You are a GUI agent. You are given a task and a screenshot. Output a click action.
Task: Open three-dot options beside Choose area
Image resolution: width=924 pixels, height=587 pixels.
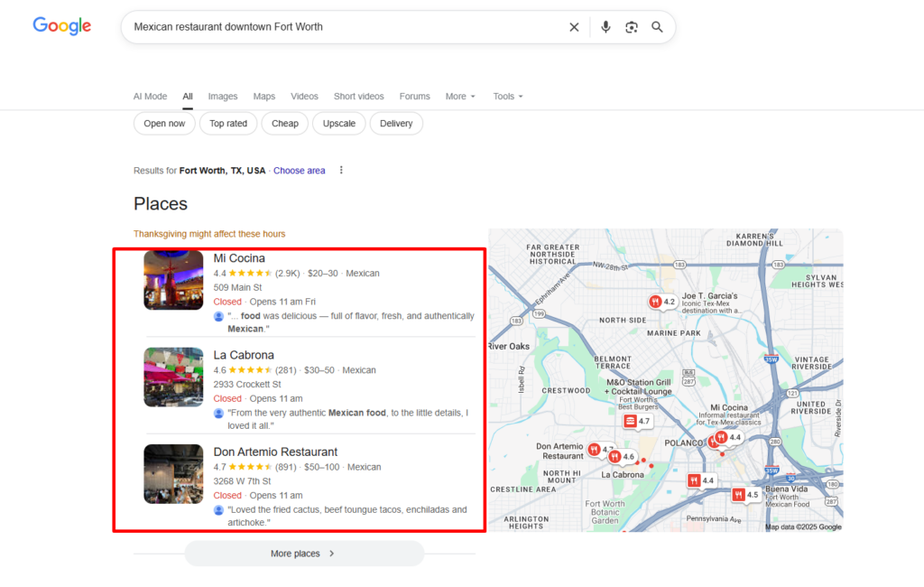point(341,171)
